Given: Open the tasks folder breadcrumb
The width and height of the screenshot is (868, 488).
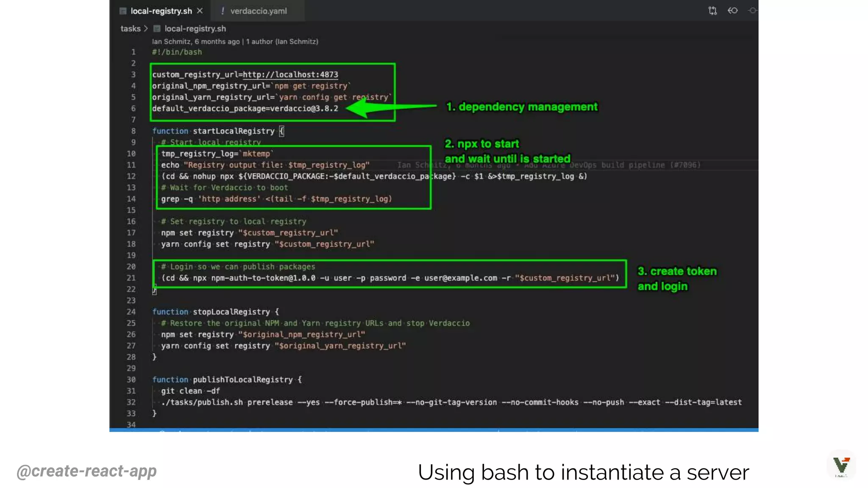Looking at the screenshot, I should tap(130, 29).
